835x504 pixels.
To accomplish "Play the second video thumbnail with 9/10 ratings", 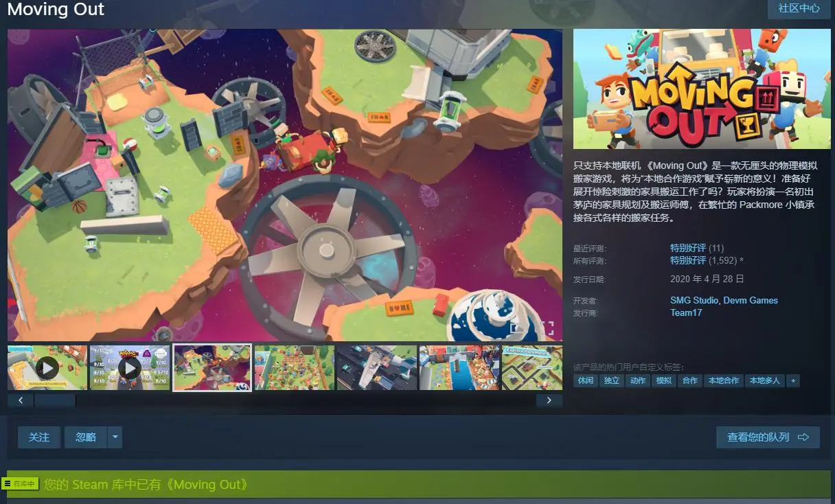I will pyautogui.click(x=130, y=368).
